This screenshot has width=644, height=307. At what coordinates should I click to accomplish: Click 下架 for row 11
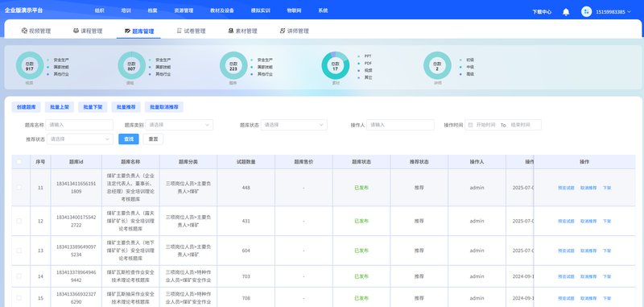pyautogui.click(x=607, y=188)
